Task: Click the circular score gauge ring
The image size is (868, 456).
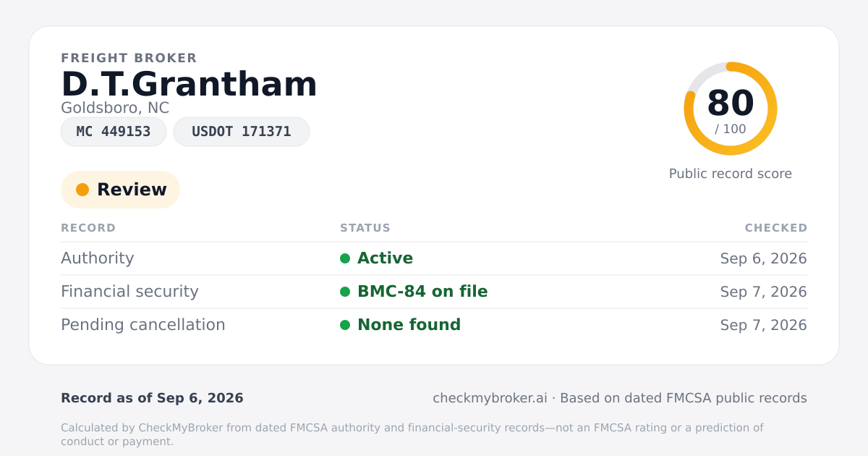Action: [x=731, y=109]
